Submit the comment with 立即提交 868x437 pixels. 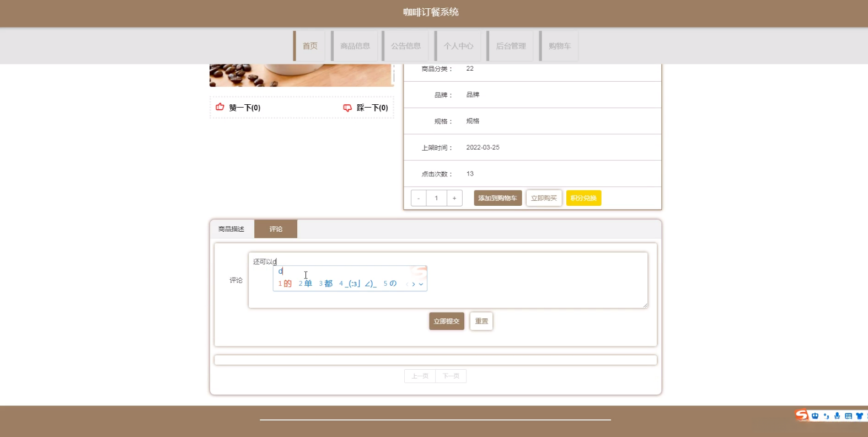(x=447, y=321)
